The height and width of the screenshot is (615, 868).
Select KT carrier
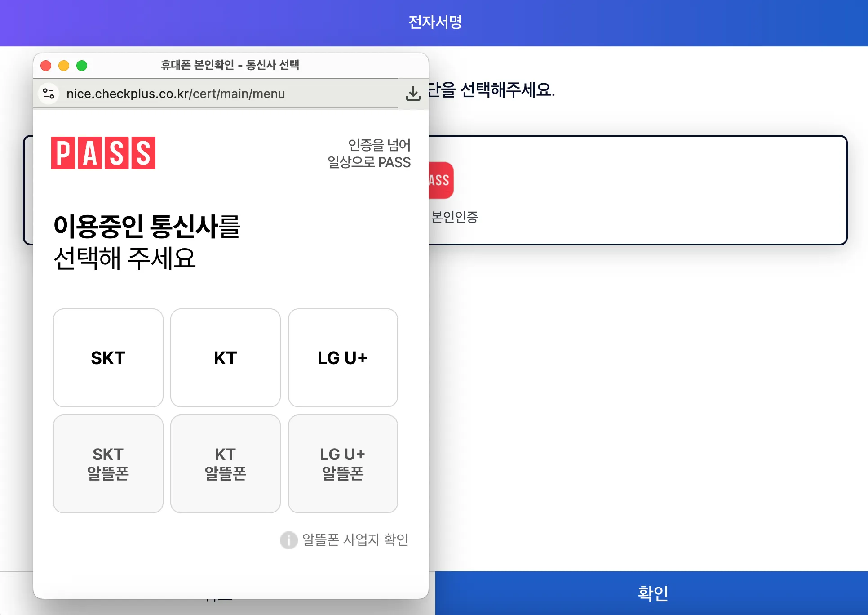[225, 358]
